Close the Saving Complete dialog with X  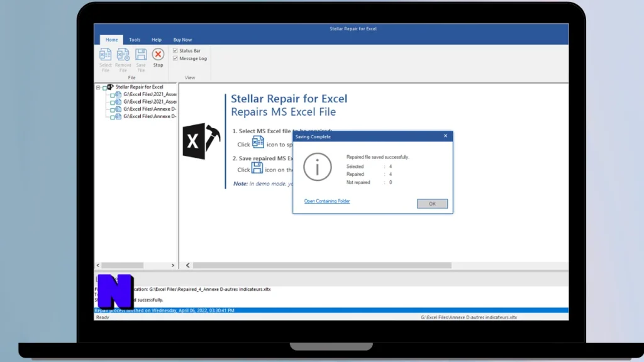[x=445, y=136]
